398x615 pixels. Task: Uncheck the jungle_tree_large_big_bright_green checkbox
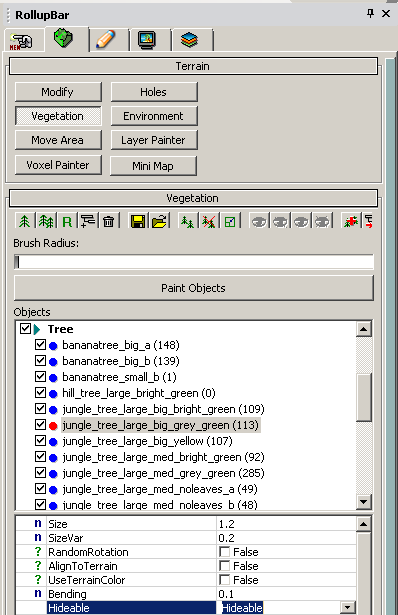(x=40, y=409)
